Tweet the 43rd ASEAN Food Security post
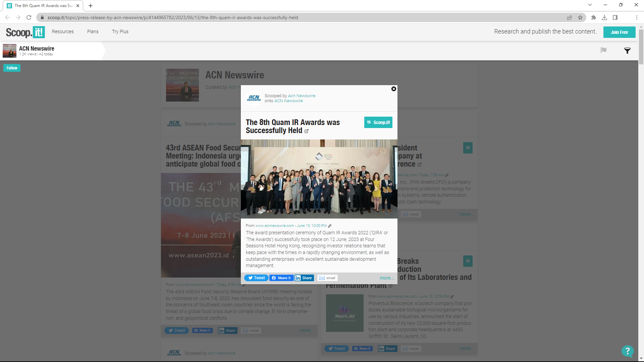The image size is (644, 362). coord(176,330)
